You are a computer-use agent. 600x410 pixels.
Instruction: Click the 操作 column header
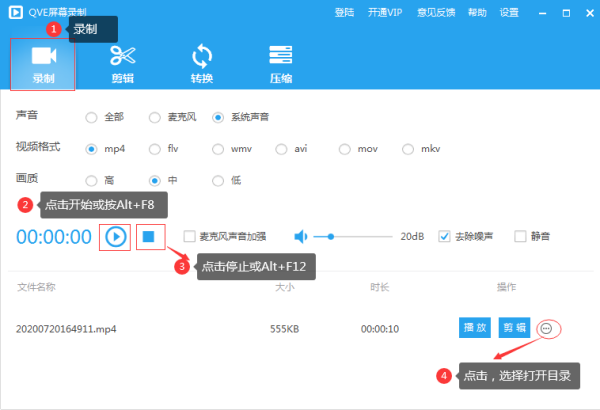[x=506, y=287]
